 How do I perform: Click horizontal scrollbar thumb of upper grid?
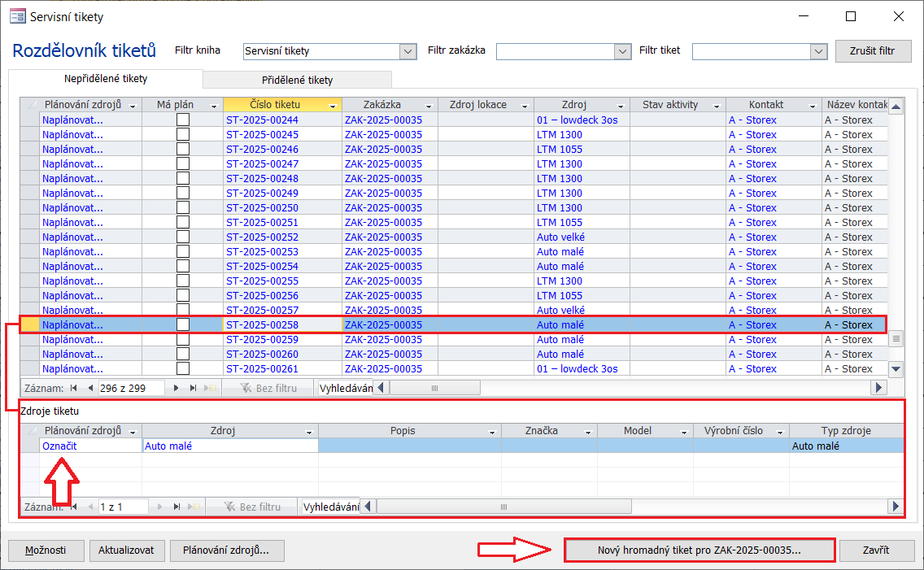[434, 389]
